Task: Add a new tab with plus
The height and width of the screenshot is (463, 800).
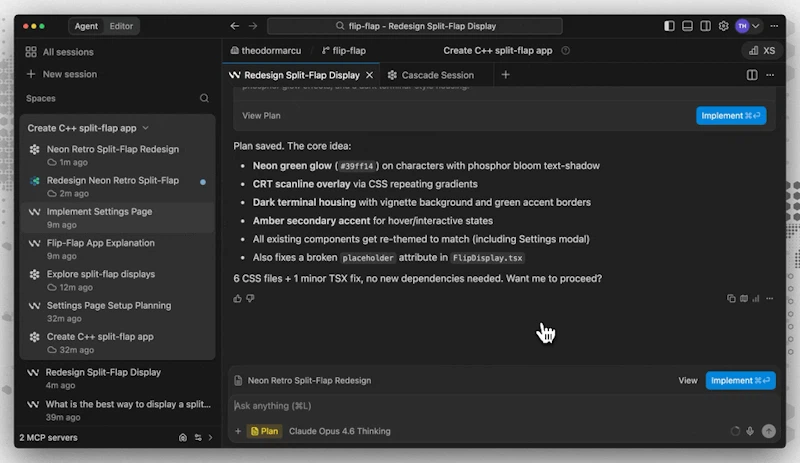Action: (505, 75)
